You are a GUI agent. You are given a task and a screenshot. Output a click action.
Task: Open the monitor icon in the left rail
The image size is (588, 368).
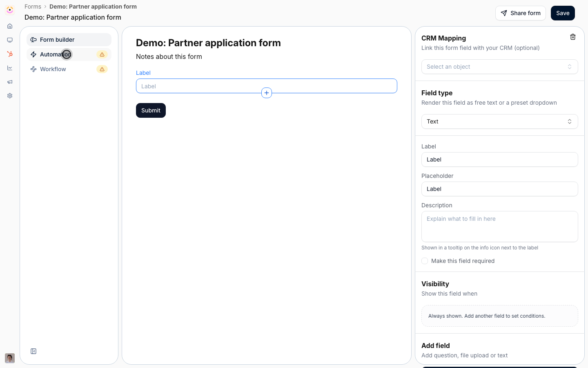click(x=10, y=40)
